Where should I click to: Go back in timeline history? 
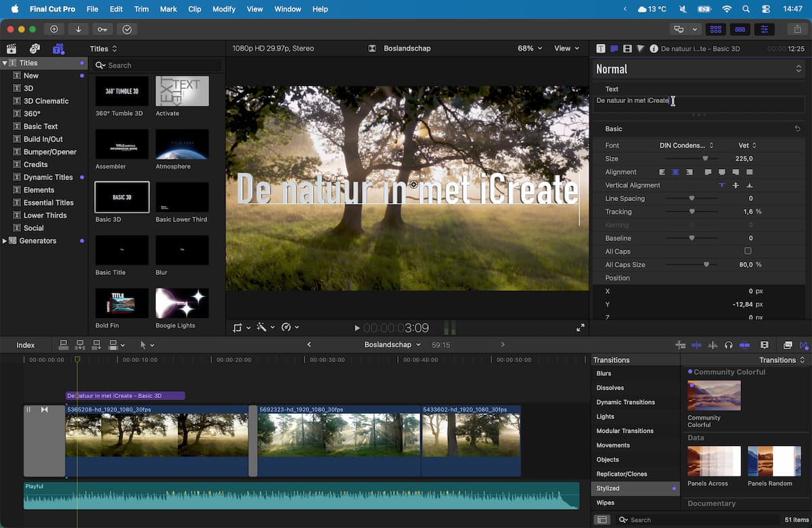309,345
